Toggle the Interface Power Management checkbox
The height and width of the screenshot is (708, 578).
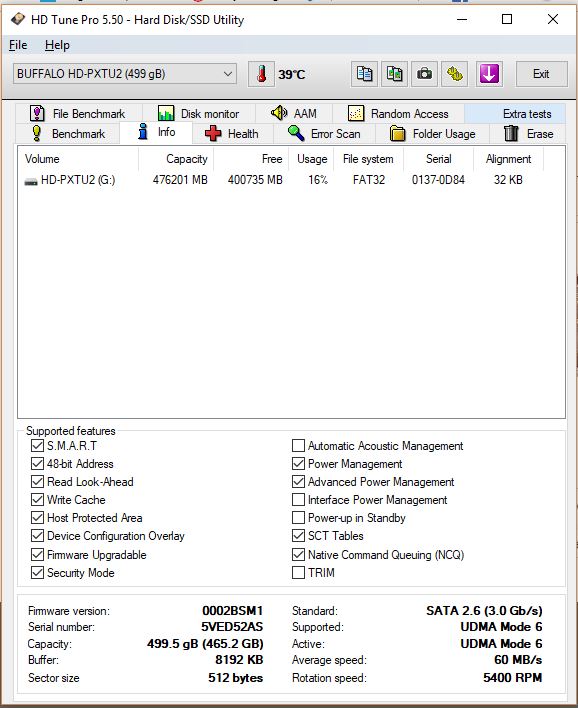298,500
